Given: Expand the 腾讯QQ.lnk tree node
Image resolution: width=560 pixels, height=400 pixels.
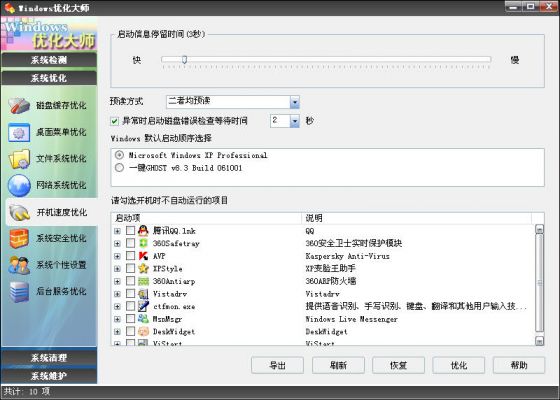Looking at the screenshot, I should pos(117,231).
